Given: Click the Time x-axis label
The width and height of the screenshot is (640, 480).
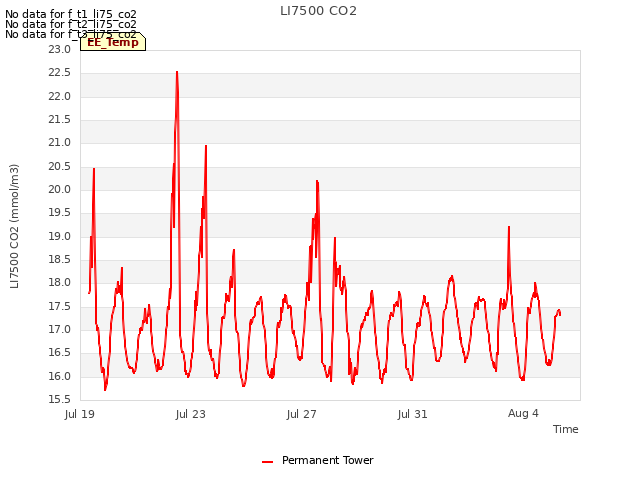Looking at the screenshot, I should (566, 429).
